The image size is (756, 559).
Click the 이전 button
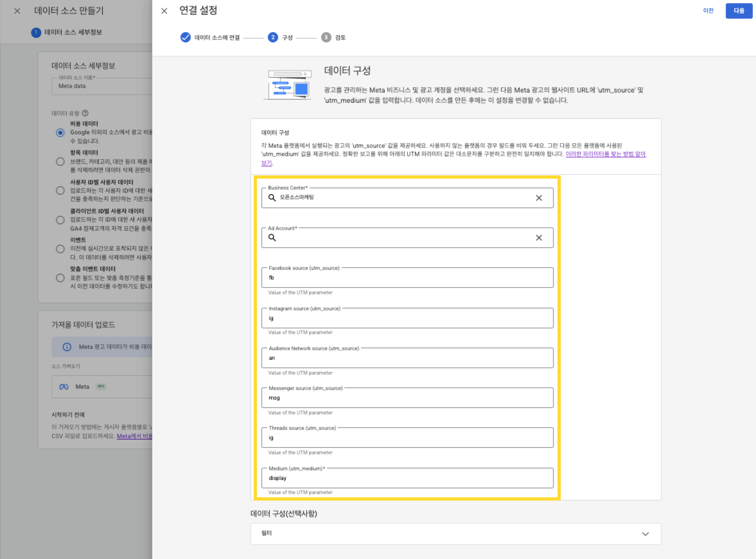pyautogui.click(x=708, y=11)
